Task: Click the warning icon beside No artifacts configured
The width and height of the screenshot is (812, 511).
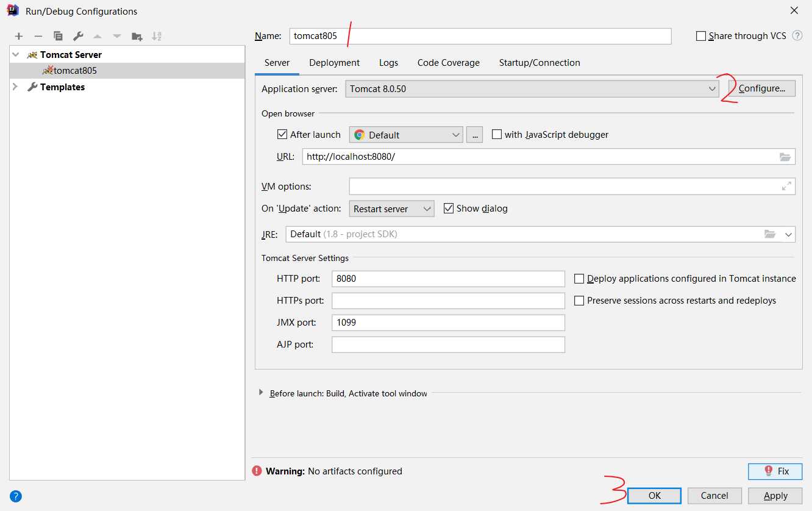Action: 257,471
